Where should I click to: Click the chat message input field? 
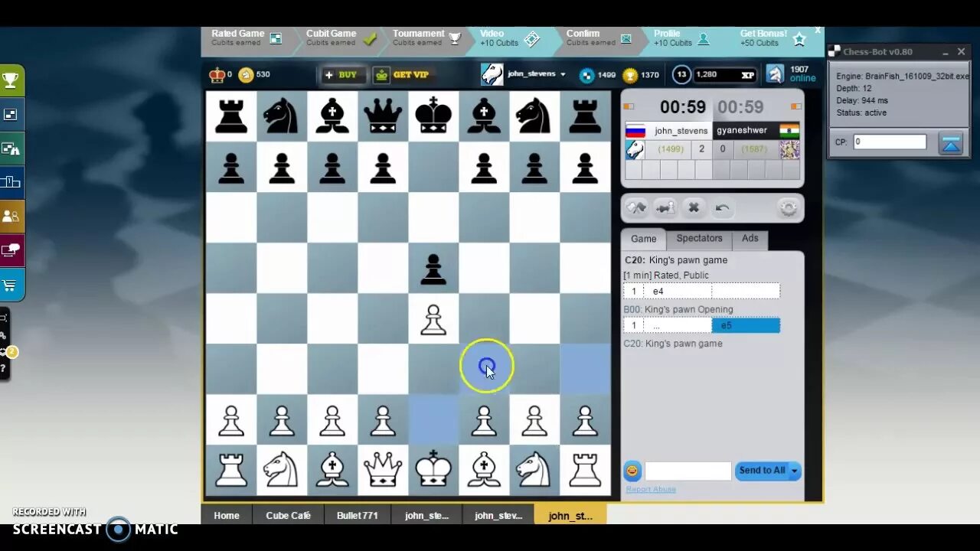(688, 471)
